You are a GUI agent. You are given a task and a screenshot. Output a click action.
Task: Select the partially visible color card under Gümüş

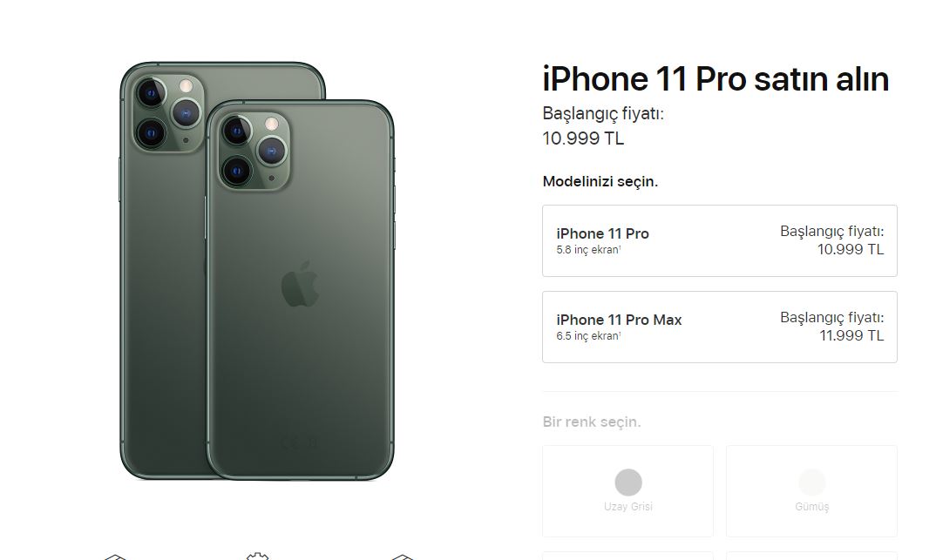tap(812, 556)
